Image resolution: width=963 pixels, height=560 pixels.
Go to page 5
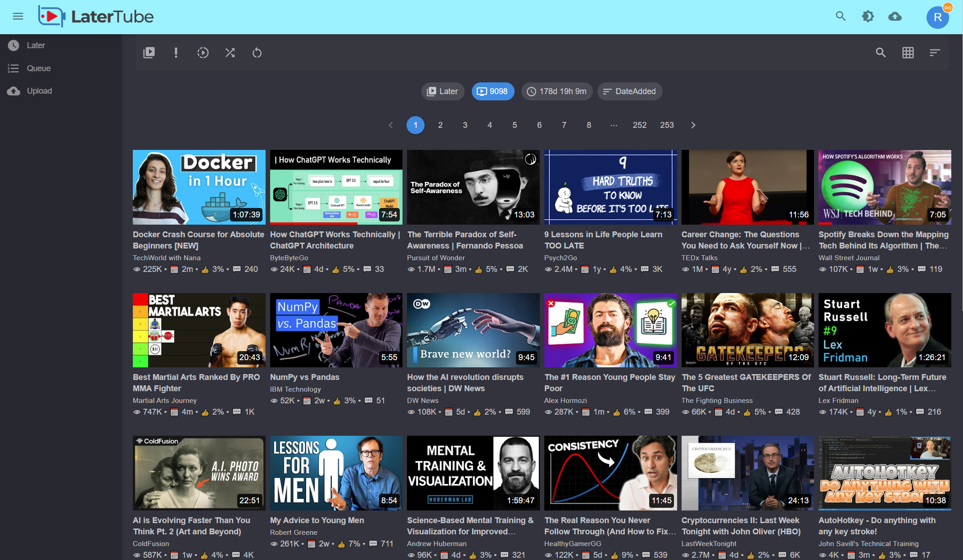(x=515, y=125)
